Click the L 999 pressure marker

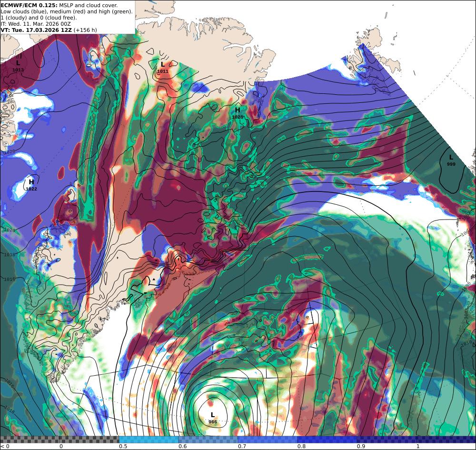coord(451,160)
